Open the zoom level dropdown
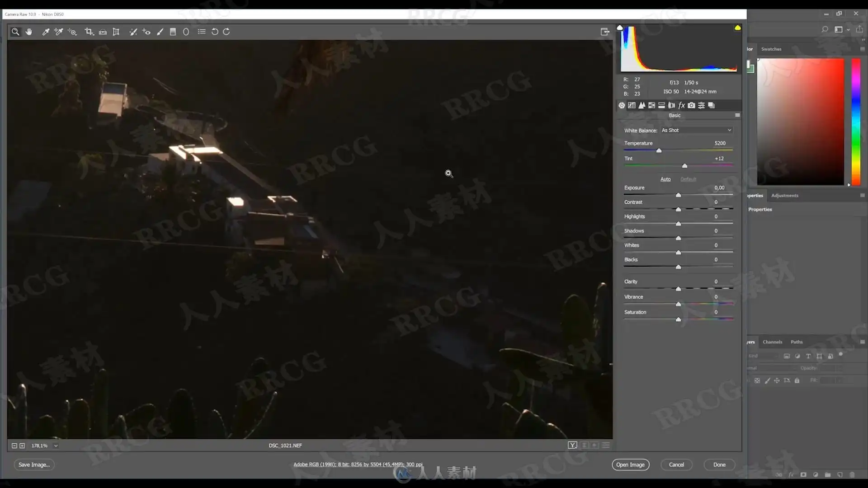The width and height of the screenshot is (868, 488). (x=56, y=446)
